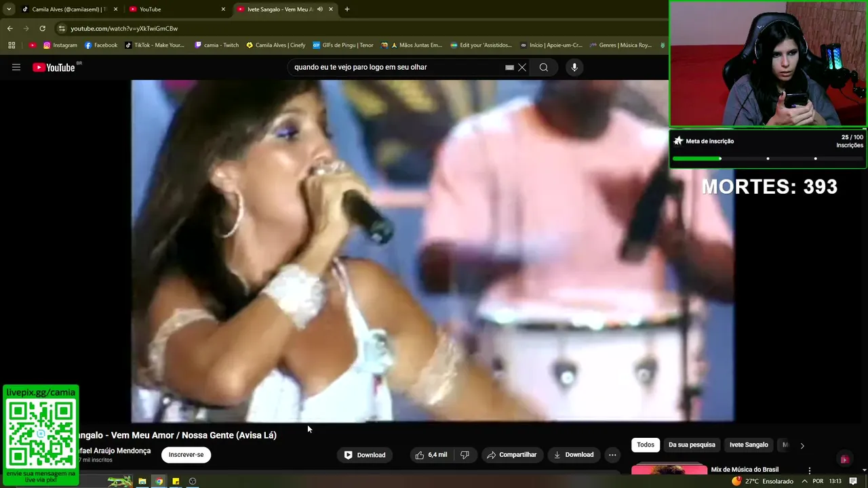Screen dimensions: 868x488
Task: Click Chrome icon in taskbar
Action: tap(159, 481)
